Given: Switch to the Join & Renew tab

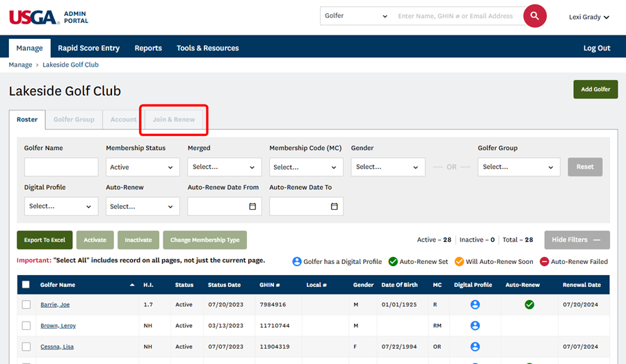Looking at the screenshot, I should pos(174,119).
